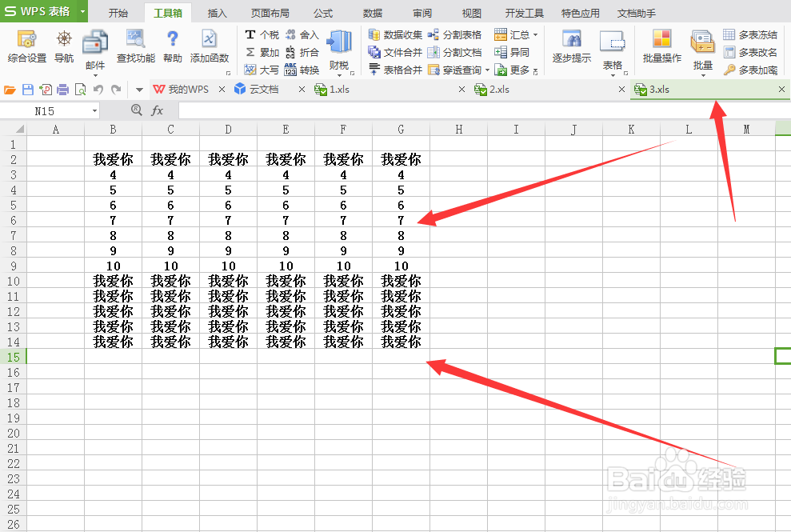This screenshot has height=532, width=791.
Task: Click the 折合 conversion tool
Action: pos(302,52)
